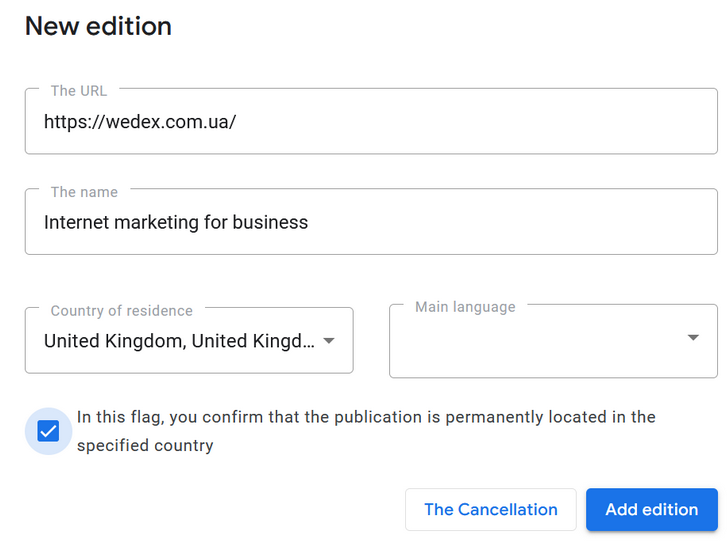Click The Cancellation button
The image size is (728, 548).
(x=491, y=509)
